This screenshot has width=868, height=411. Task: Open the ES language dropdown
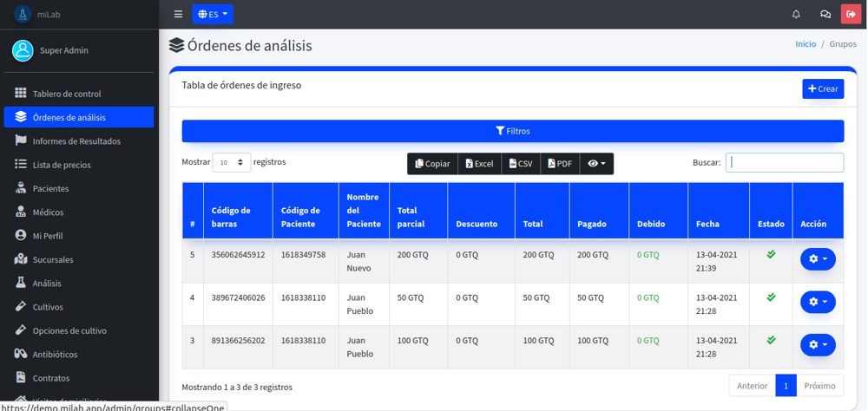pos(213,14)
